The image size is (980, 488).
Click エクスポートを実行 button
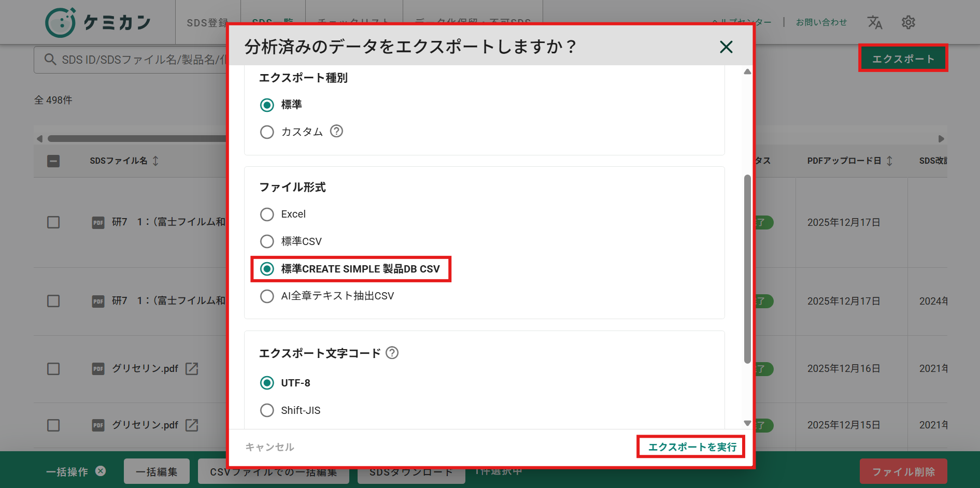point(692,447)
